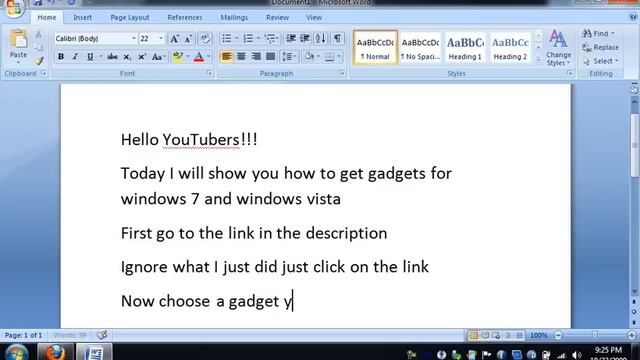Viewport: 640px width, 360px height.
Task: Shrink font size with the small A
Action: pyautogui.click(x=188, y=39)
